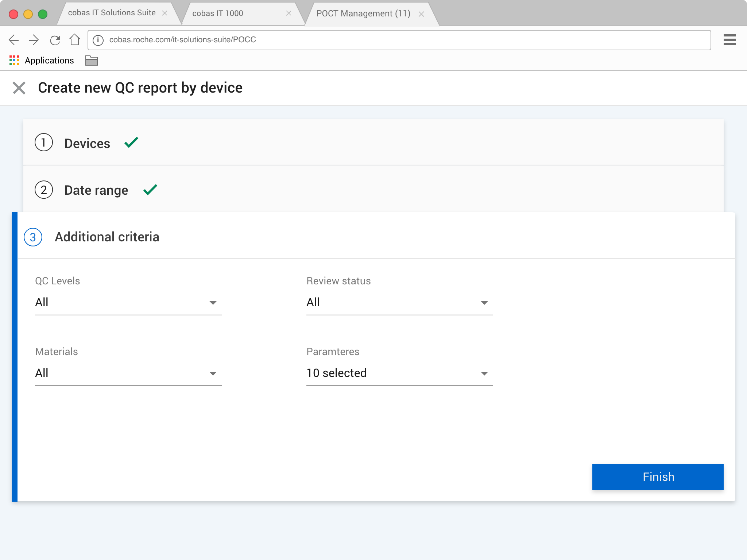Click the bookmarks folder icon
This screenshot has height=560, width=747.
(91, 61)
